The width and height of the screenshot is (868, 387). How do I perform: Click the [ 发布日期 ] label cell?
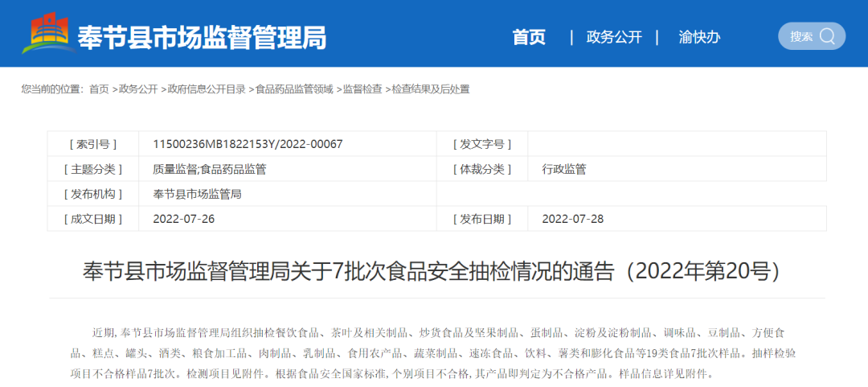click(x=482, y=219)
